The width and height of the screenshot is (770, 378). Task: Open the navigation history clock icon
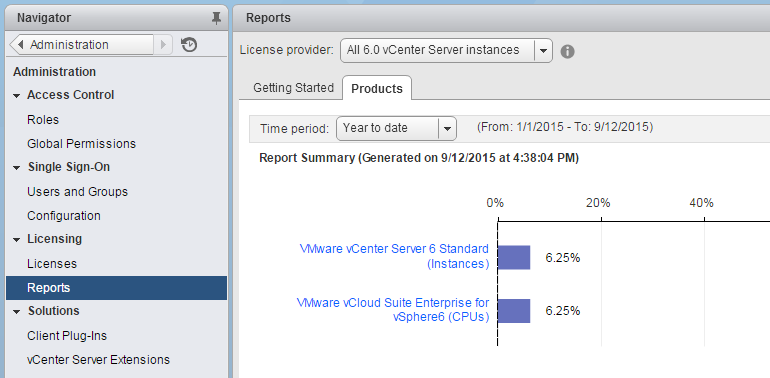189,45
